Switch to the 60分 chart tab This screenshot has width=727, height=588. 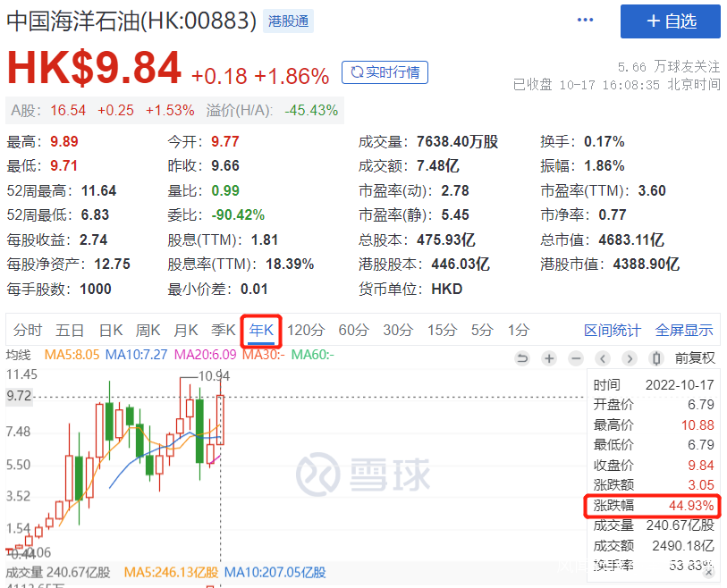(x=354, y=331)
